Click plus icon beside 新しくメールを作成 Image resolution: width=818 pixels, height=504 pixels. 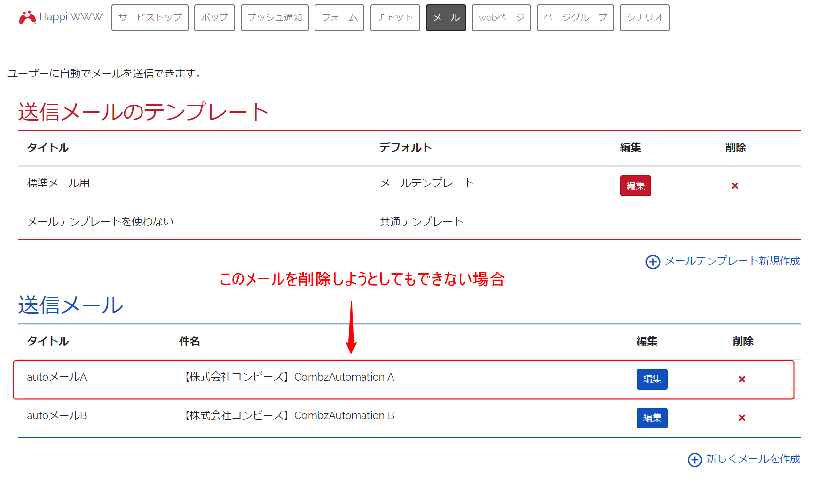tap(694, 459)
